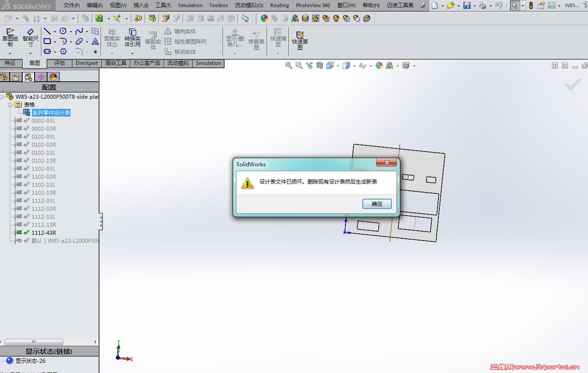Screen dimensions: 588x373
Task: Select the Circle sketch tool
Action: 63,31
